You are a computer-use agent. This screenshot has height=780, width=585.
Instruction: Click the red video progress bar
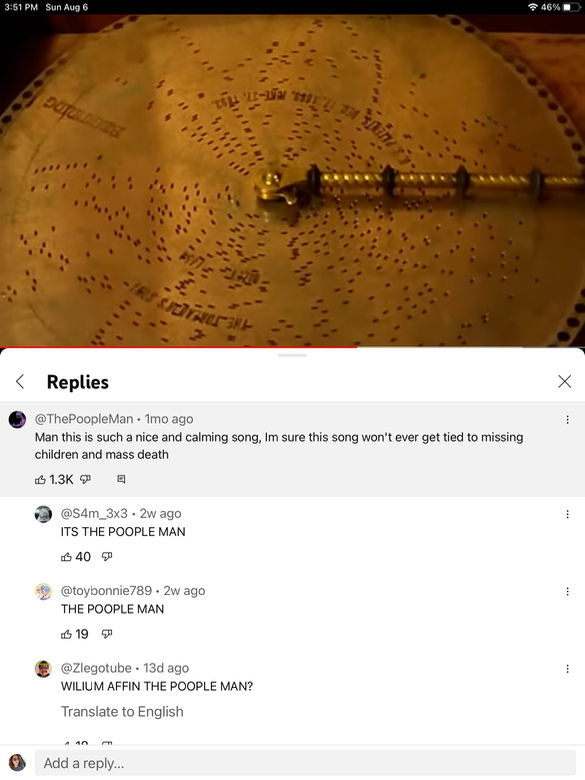(179, 347)
